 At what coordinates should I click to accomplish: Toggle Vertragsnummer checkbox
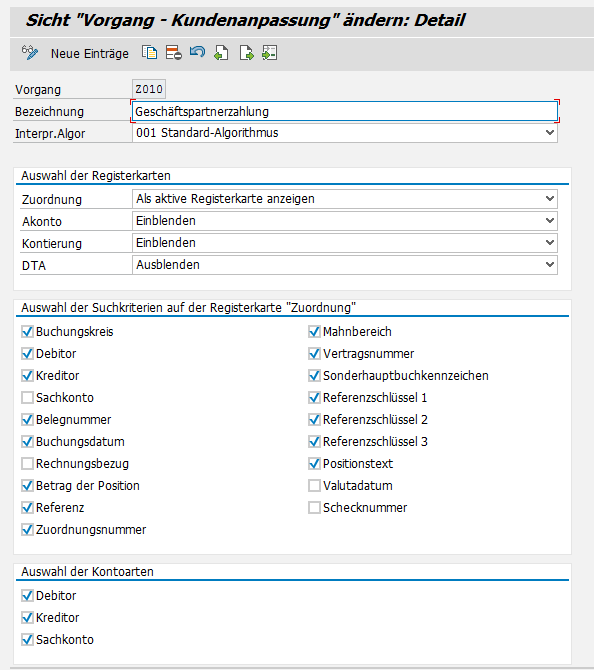point(315,353)
